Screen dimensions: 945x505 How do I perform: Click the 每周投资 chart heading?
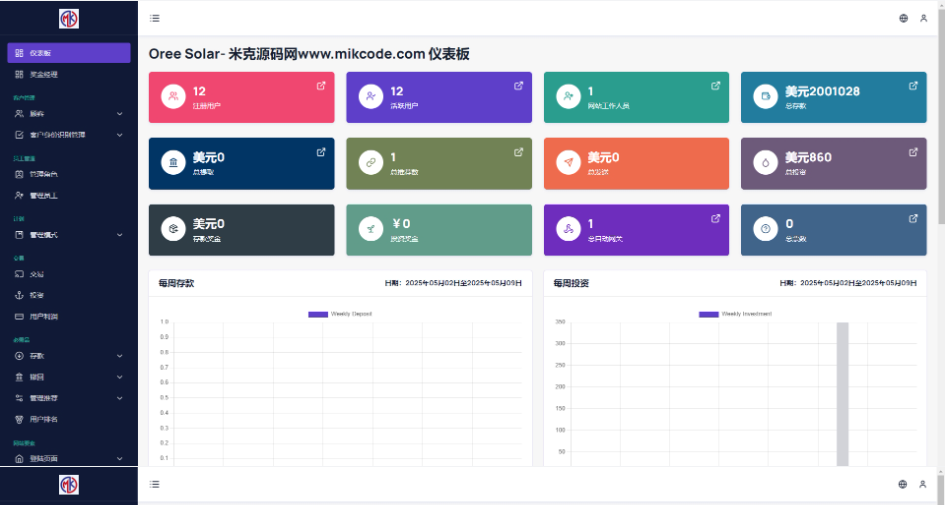571,283
